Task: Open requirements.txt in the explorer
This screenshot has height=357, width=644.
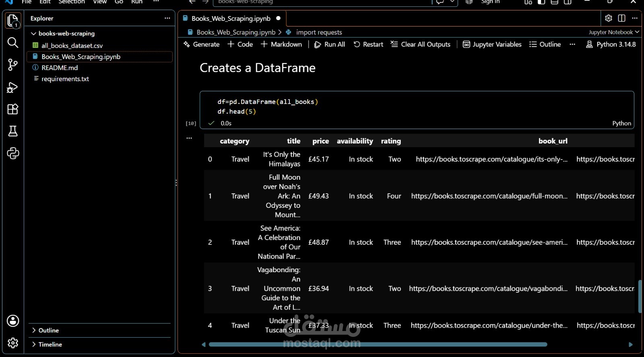Action: tap(65, 79)
